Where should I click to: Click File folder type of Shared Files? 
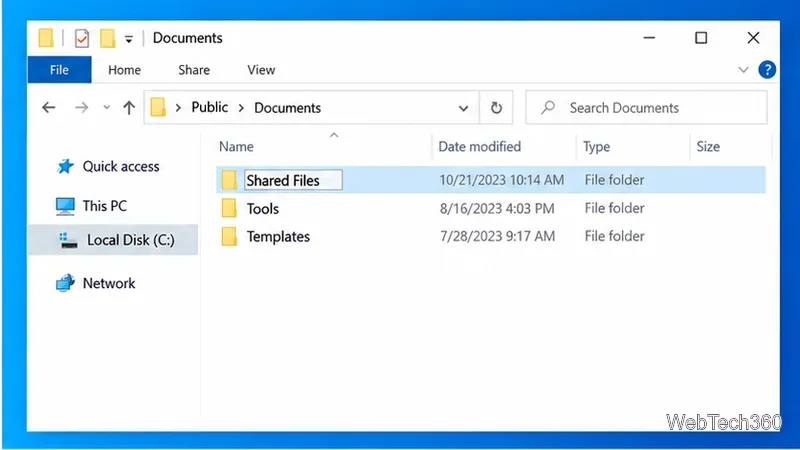[x=614, y=180]
